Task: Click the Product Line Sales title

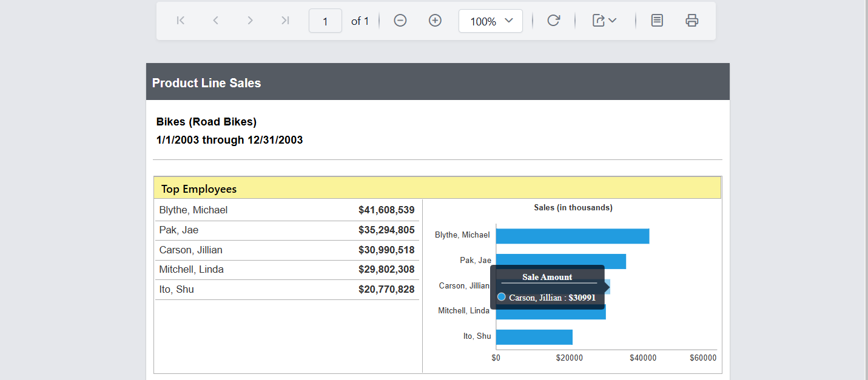Action: (x=206, y=83)
